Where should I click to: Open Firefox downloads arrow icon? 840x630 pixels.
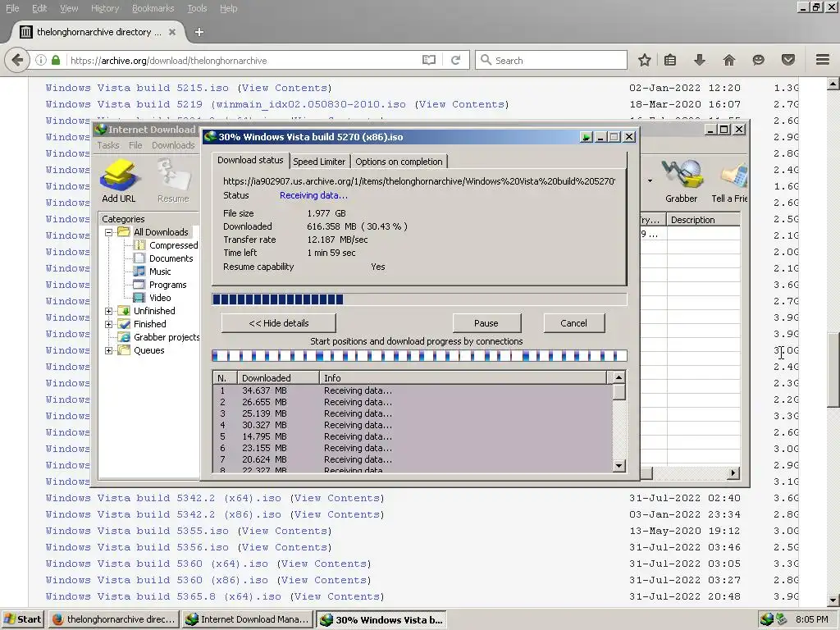click(699, 60)
